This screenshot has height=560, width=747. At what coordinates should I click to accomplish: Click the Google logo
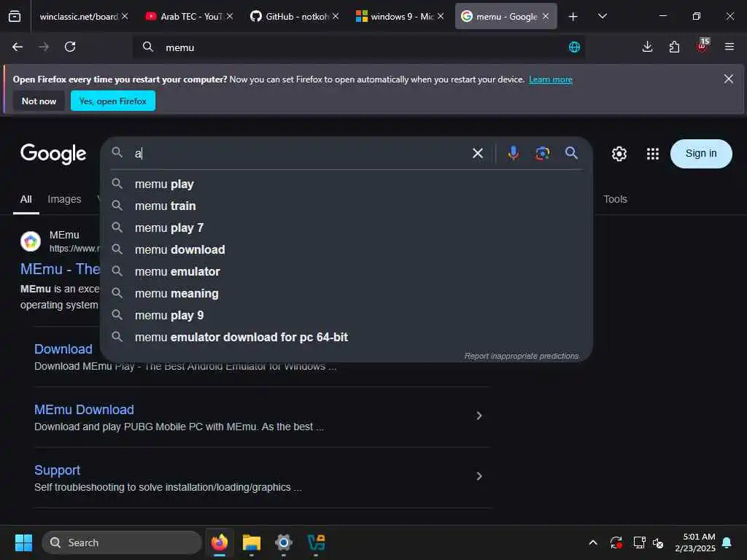pos(53,154)
